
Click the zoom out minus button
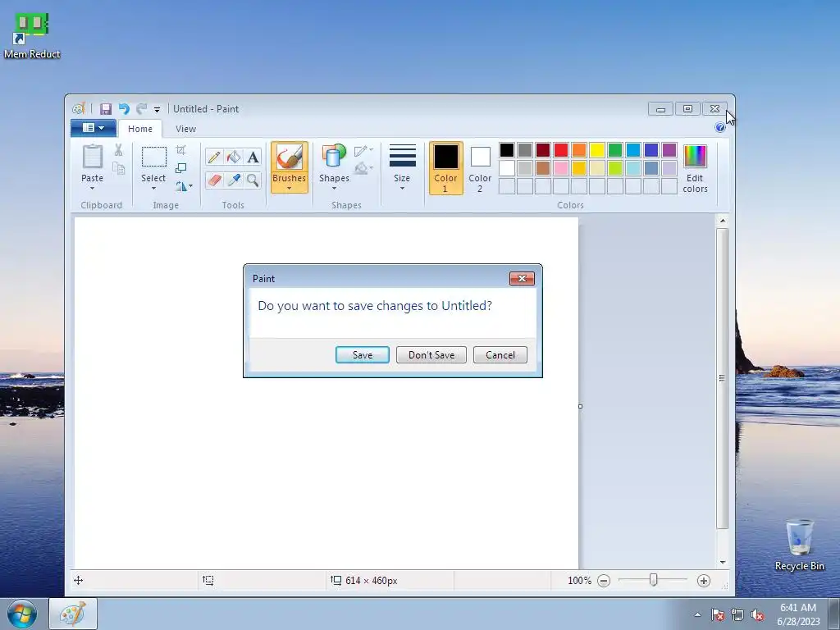point(604,581)
